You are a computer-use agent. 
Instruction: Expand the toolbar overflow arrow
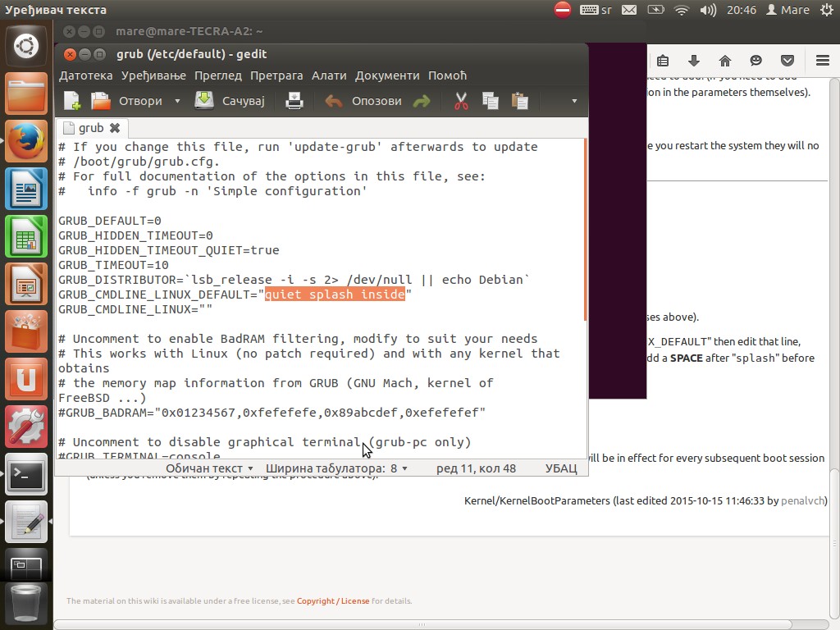574,101
